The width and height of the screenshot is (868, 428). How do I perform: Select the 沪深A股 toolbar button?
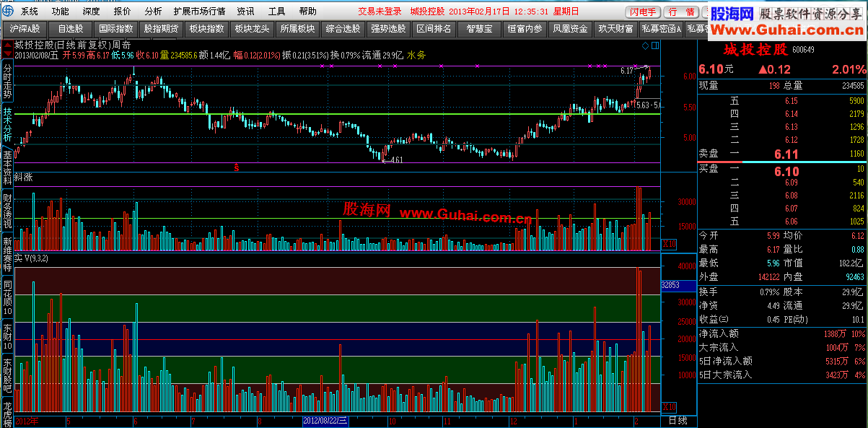25,29
